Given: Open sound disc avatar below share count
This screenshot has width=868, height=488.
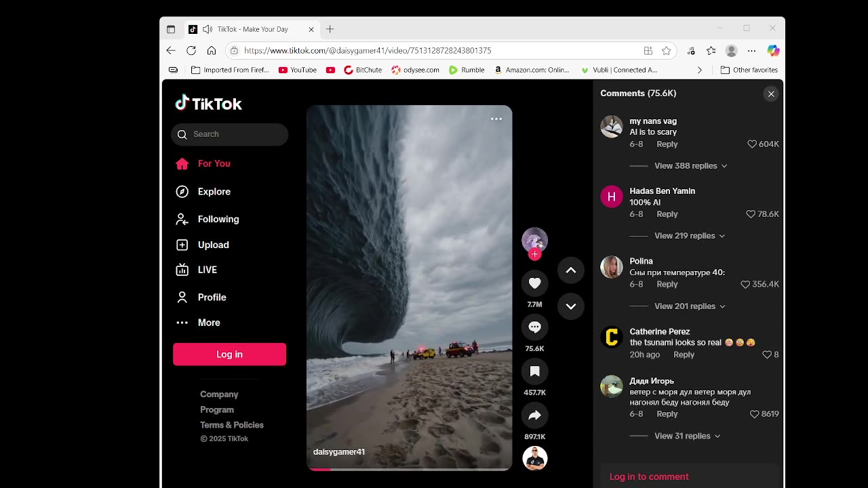Looking at the screenshot, I should [534, 459].
